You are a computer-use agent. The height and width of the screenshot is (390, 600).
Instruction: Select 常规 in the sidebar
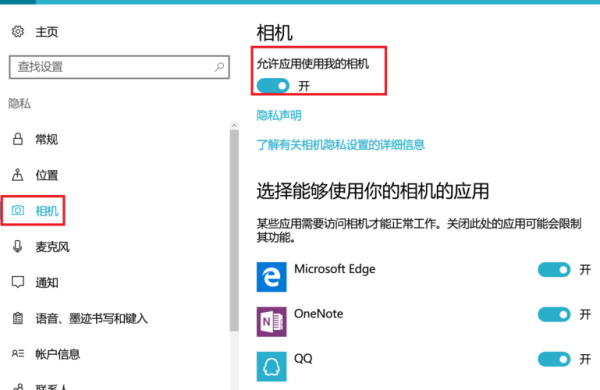(46, 139)
